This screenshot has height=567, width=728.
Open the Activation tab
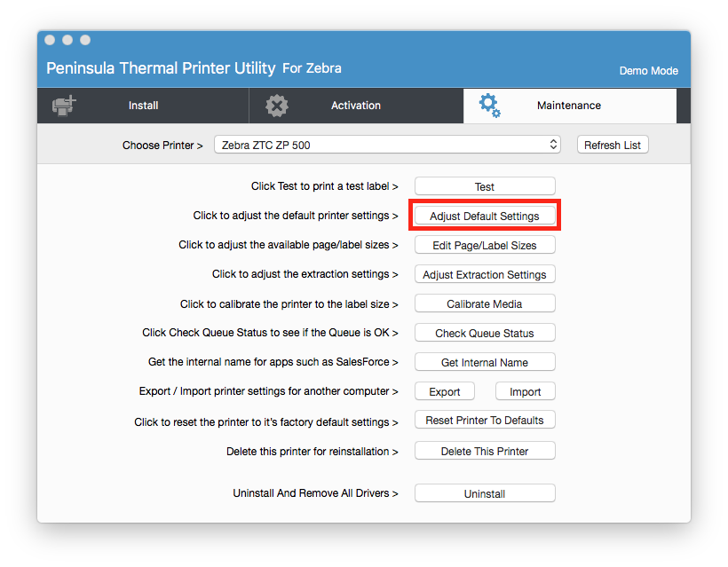[x=356, y=106]
